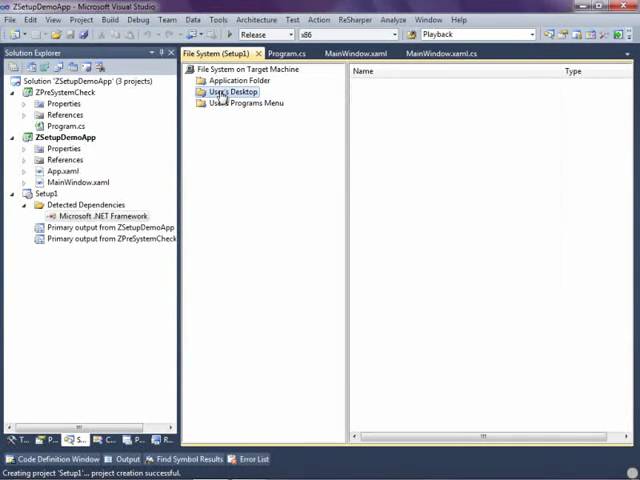Open the Build menu
Image resolution: width=640 pixels, height=480 pixels.
click(x=110, y=20)
